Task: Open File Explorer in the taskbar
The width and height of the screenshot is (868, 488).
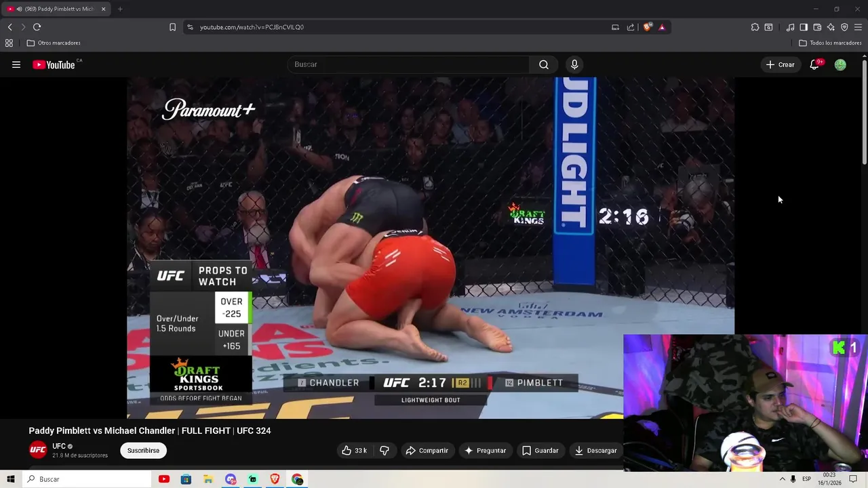Action: (x=208, y=479)
